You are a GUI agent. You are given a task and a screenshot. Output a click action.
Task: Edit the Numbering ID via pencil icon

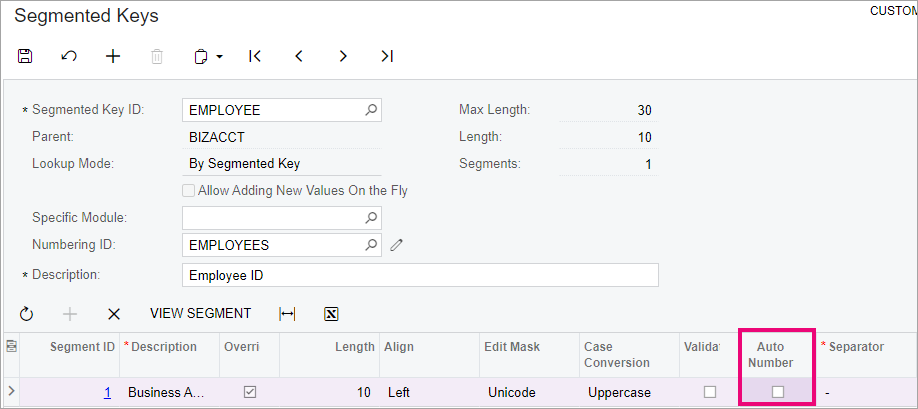point(396,245)
